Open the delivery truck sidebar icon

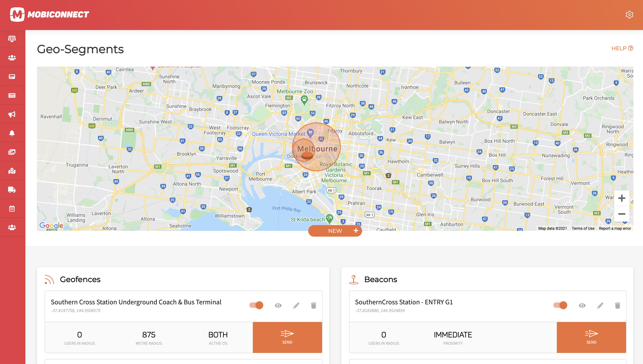tap(12, 190)
